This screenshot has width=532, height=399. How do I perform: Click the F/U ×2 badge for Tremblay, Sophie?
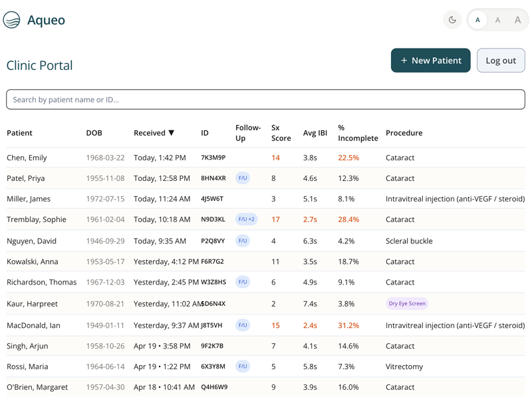(x=246, y=219)
